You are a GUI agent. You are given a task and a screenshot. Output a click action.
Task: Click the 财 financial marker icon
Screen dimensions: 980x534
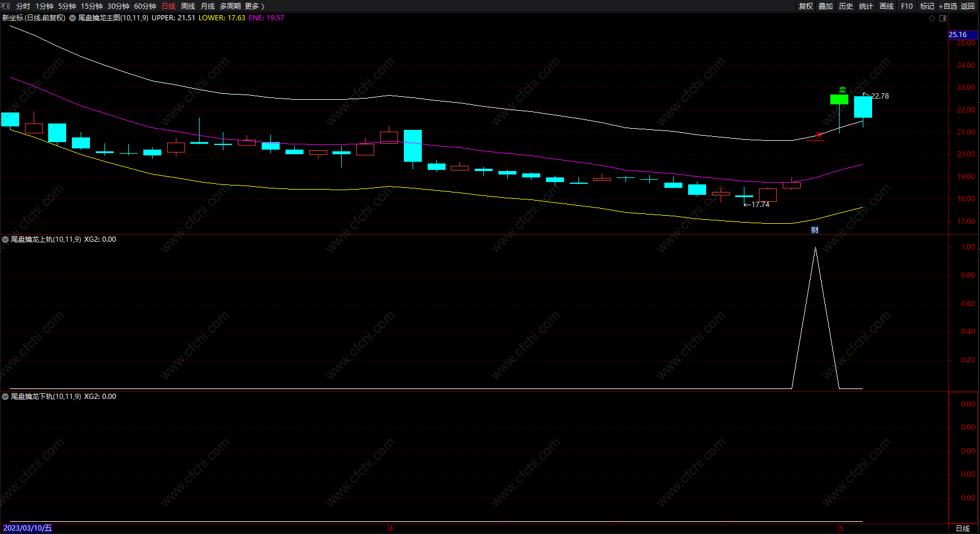tap(815, 230)
